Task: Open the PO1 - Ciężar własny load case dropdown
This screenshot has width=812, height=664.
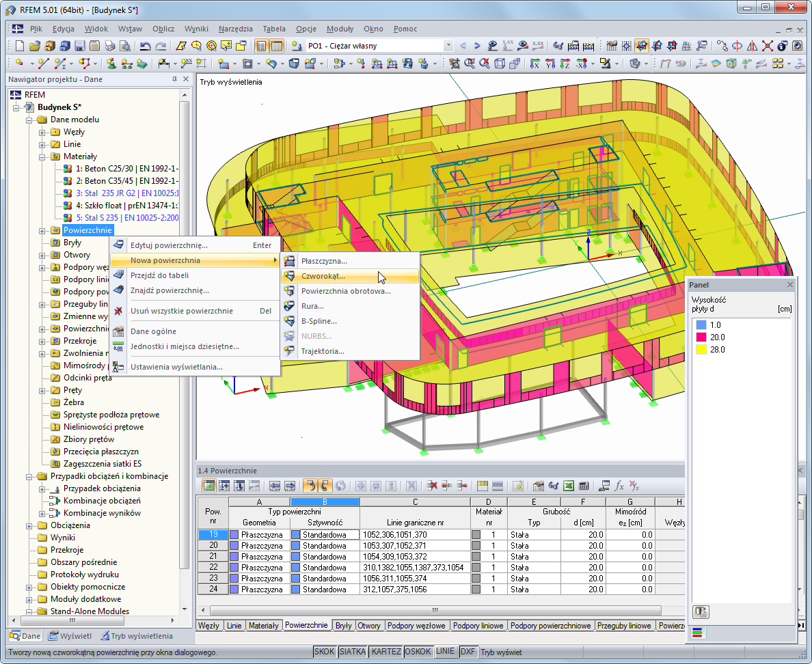Action: (x=448, y=46)
